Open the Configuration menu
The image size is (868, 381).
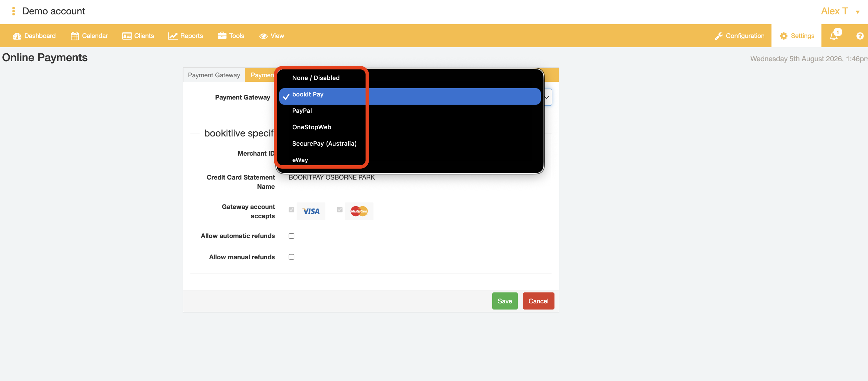740,36
